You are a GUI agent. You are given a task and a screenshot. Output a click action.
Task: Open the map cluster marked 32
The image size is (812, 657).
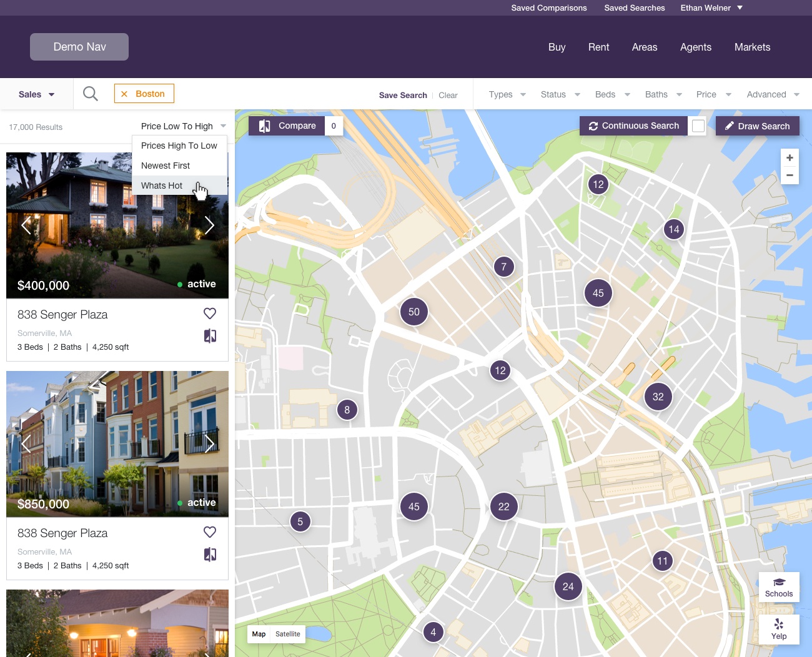point(658,397)
